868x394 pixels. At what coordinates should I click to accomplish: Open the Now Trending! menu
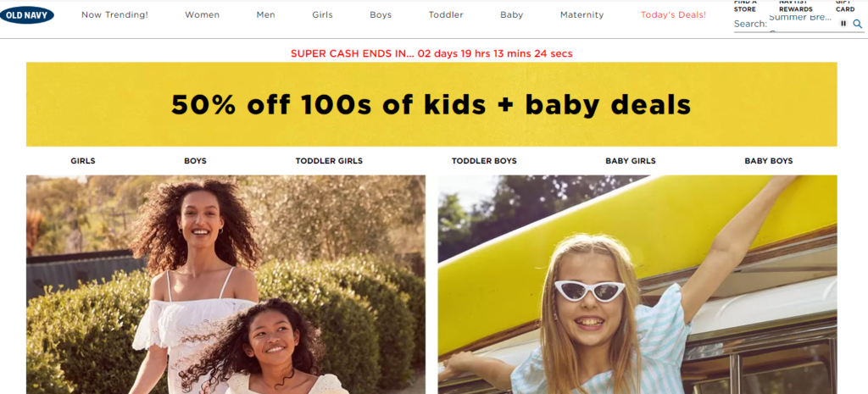(114, 15)
